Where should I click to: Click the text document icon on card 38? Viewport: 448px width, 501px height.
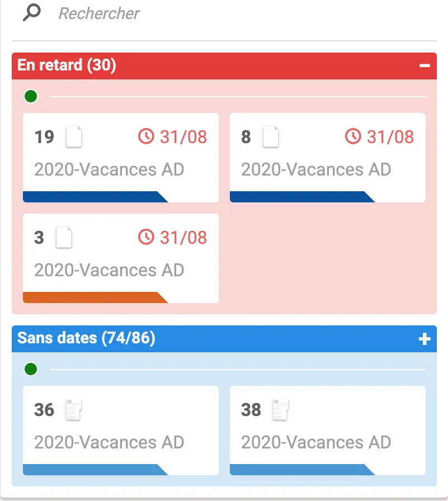280,410
